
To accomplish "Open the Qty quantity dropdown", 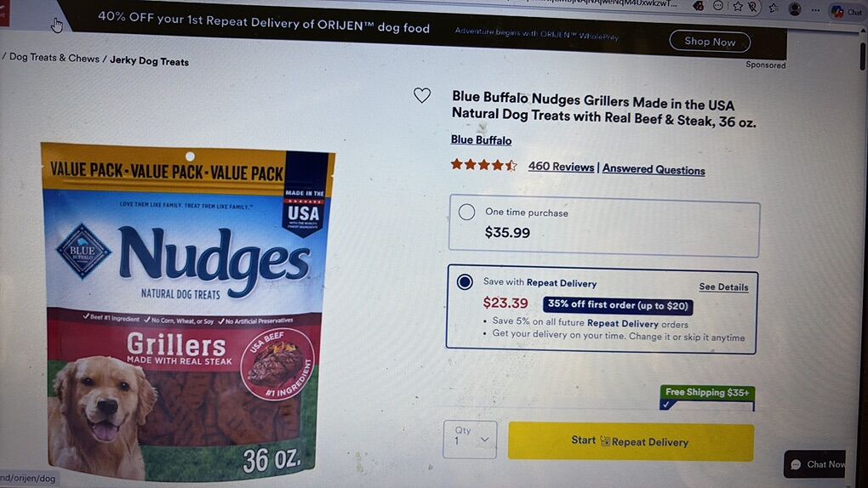I will pyautogui.click(x=470, y=440).
